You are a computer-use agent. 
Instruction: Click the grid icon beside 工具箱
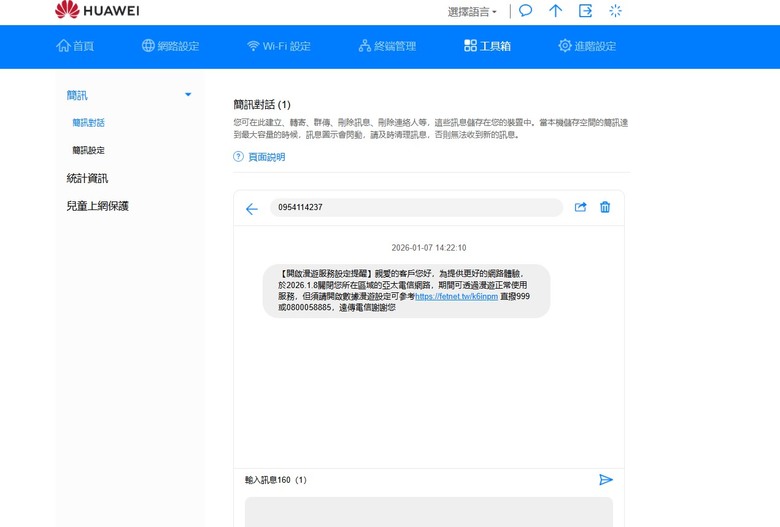coord(470,46)
